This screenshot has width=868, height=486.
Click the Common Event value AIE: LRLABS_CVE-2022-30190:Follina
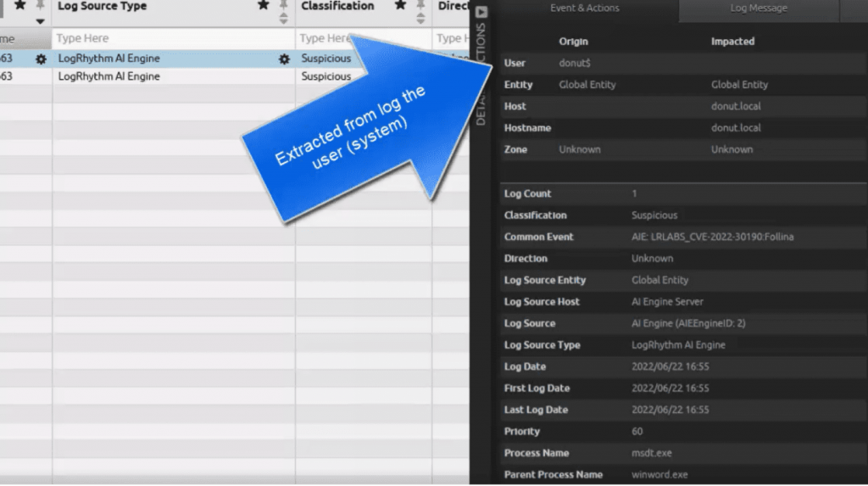(712, 237)
